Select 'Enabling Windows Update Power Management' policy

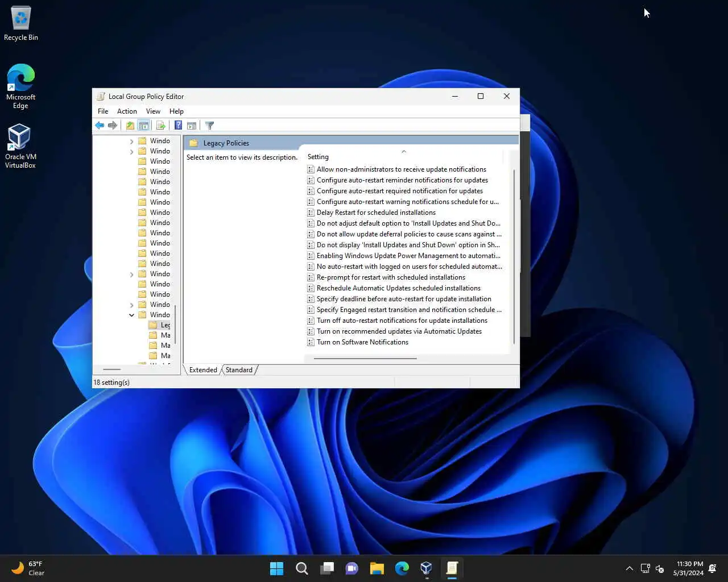(404, 256)
